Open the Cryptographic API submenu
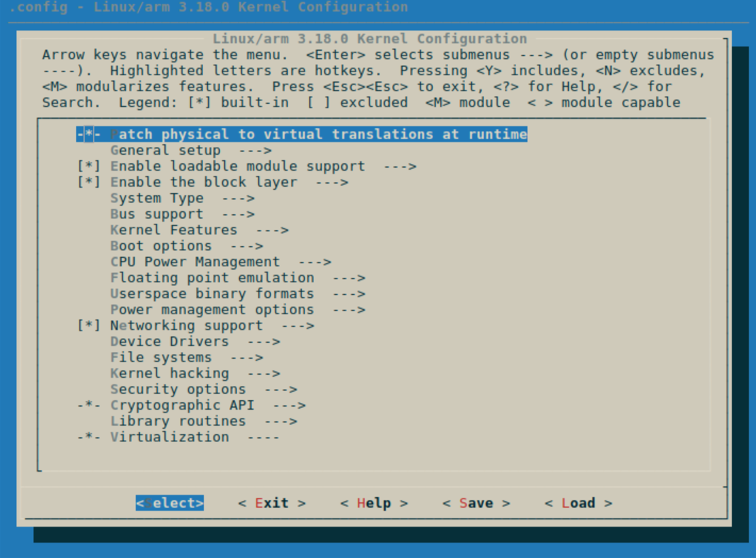 click(x=208, y=406)
